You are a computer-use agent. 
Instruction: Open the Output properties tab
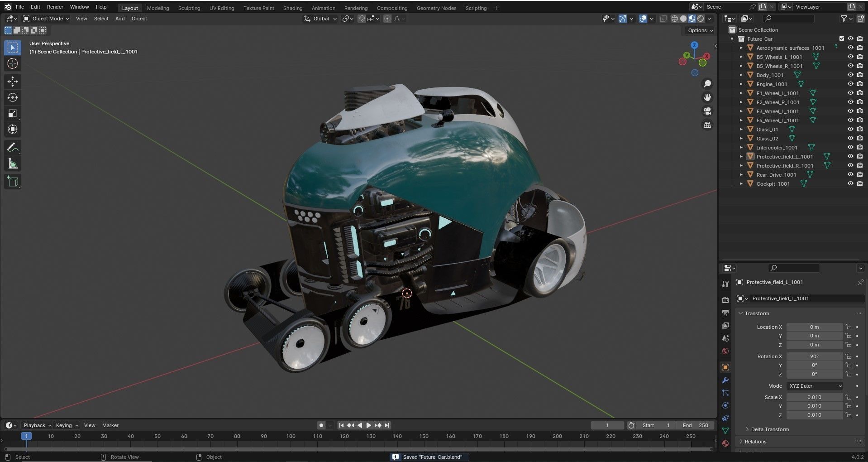coord(725,313)
